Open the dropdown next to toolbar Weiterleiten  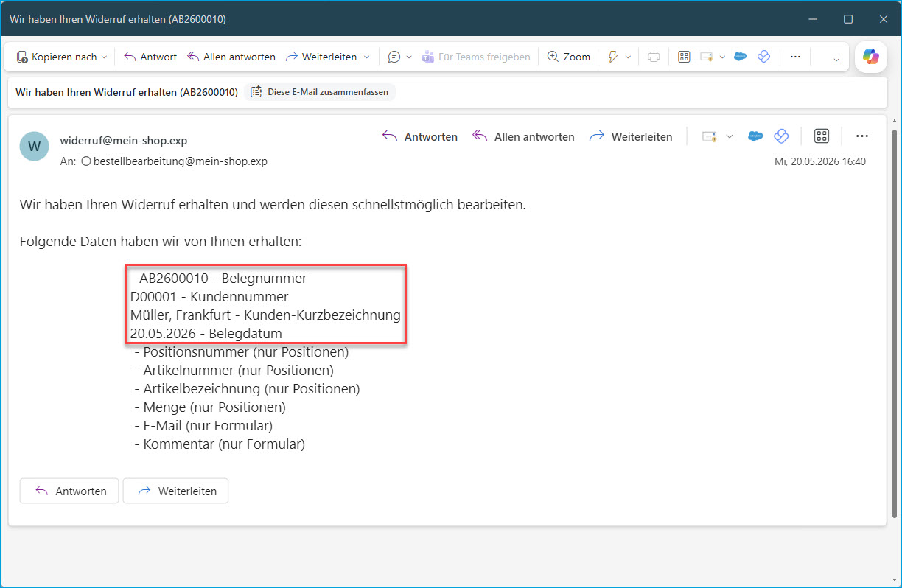(x=367, y=57)
